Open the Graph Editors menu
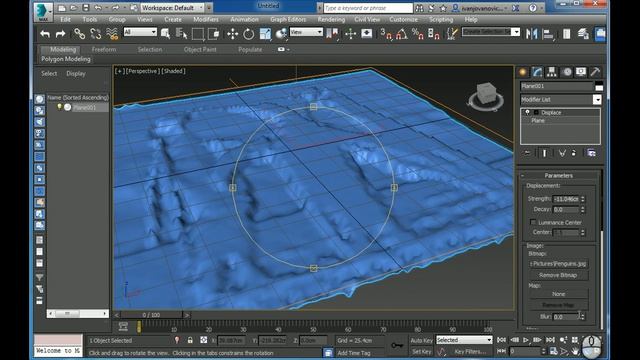Screen dimensions: 640x360 tap(288, 19)
